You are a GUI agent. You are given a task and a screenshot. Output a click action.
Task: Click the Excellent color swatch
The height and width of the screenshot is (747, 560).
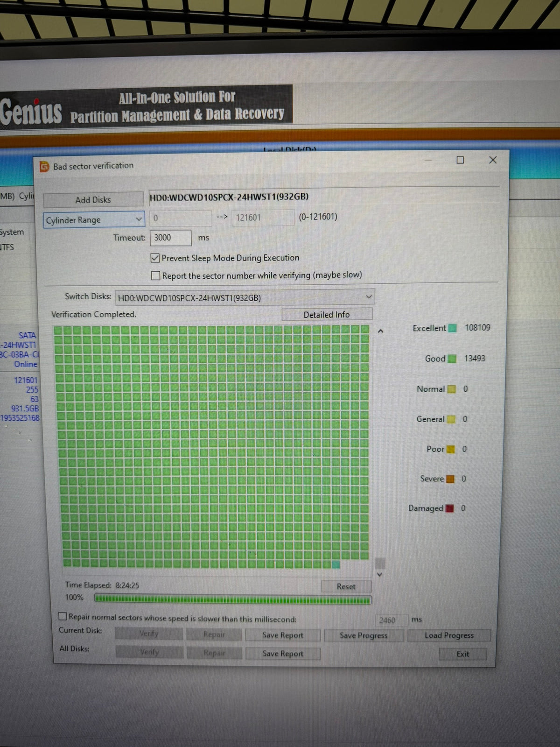(x=452, y=328)
